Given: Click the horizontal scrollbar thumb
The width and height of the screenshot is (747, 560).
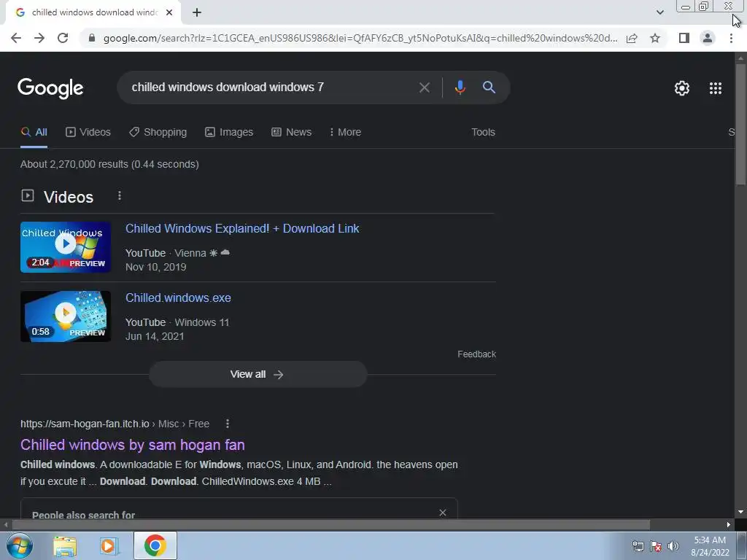Looking at the screenshot, I should [330, 525].
